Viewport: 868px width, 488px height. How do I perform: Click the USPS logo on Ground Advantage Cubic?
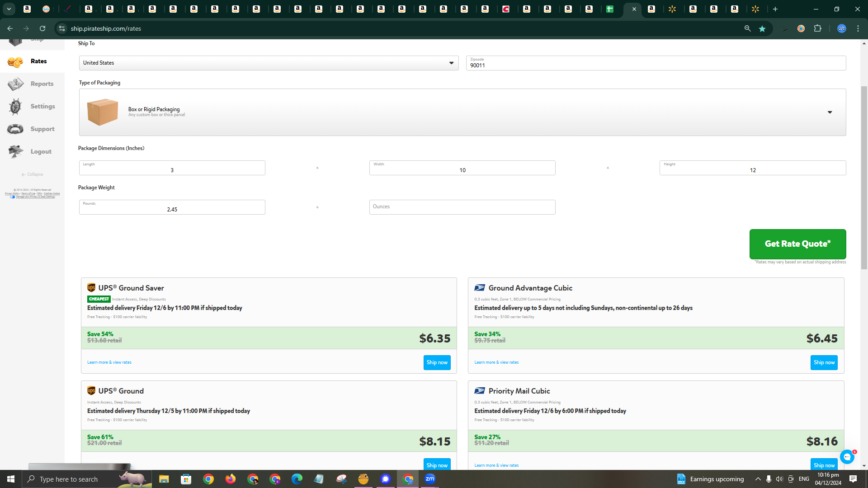click(480, 288)
